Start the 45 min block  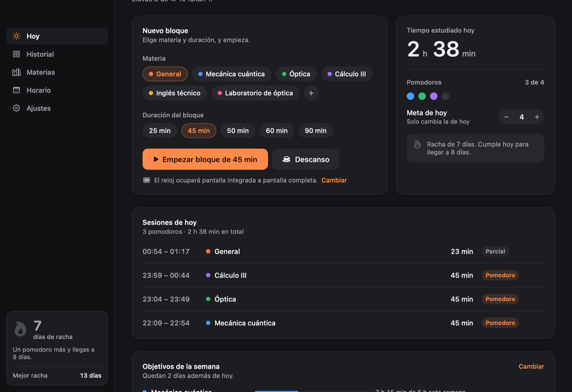tap(205, 159)
